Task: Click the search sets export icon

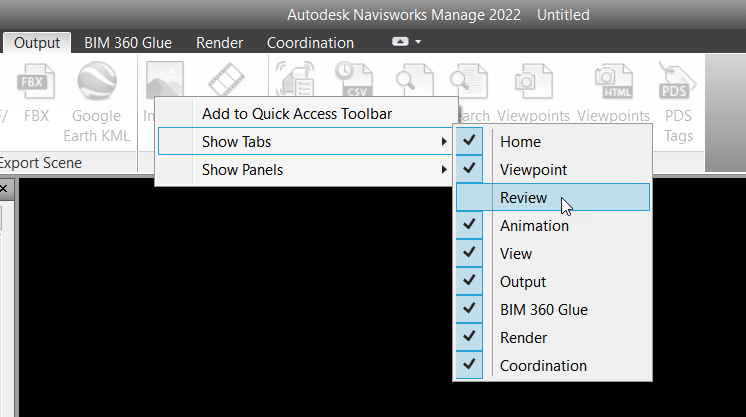Action: tap(469, 80)
